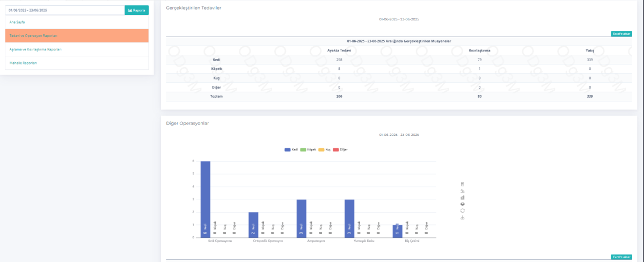Viewport: 644px width, 262px height.
Task: Click the restore chart refresh icon
Action: (463, 210)
